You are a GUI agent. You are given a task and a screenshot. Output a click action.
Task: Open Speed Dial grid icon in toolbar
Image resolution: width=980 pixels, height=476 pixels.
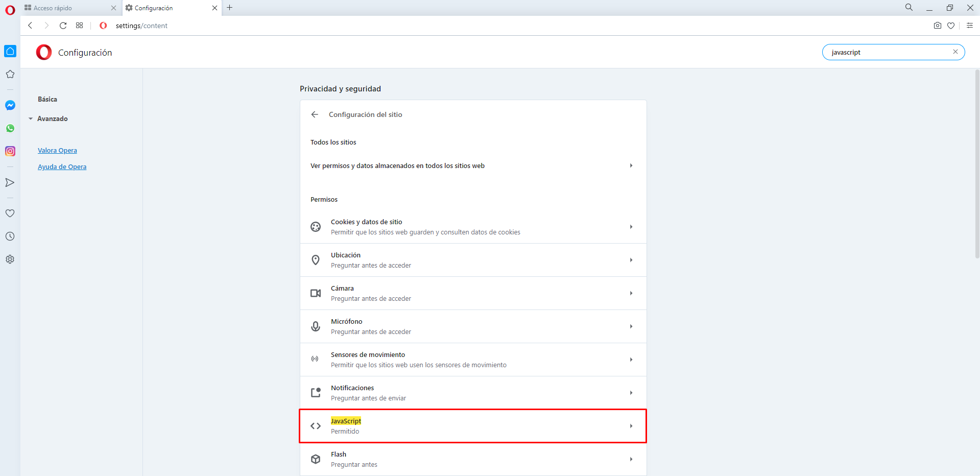tap(79, 26)
